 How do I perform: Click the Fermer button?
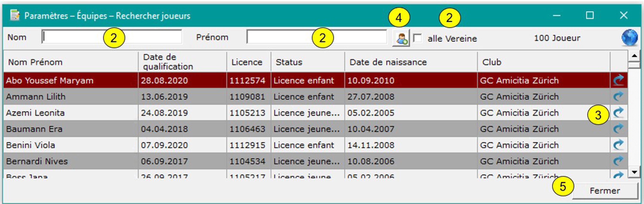(x=605, y=191)
